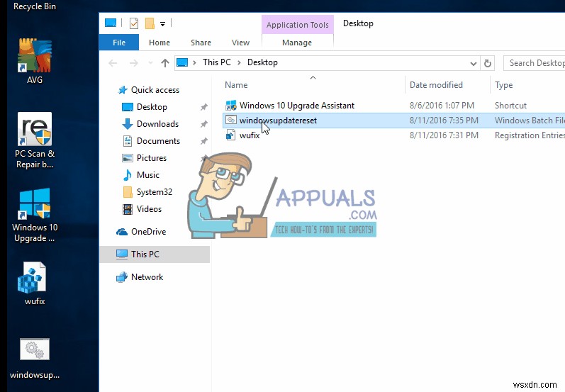Viewport: 565px width, 392px height.
Task: Open Pictures in navigation pane
Action: coord(151,158)
